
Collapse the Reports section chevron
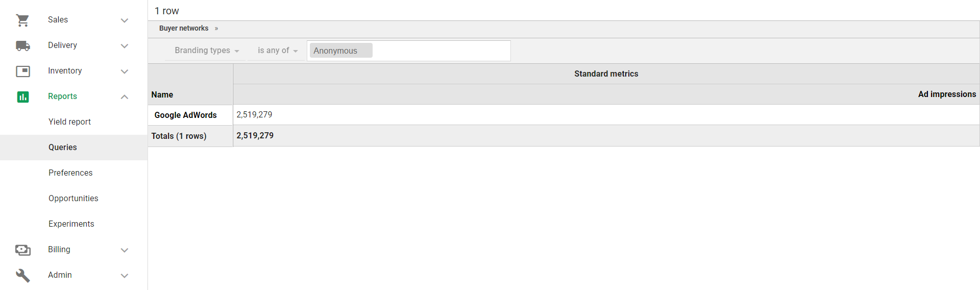click(125, 96)
